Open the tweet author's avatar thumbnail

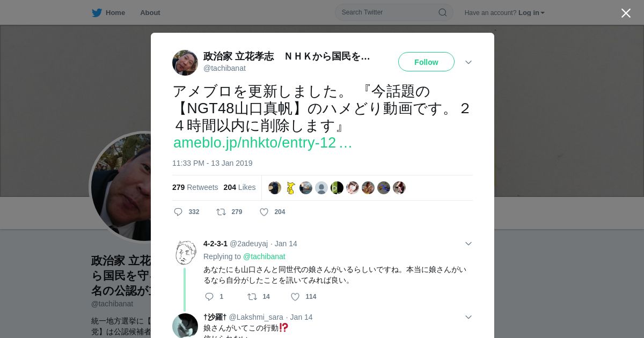185,63
